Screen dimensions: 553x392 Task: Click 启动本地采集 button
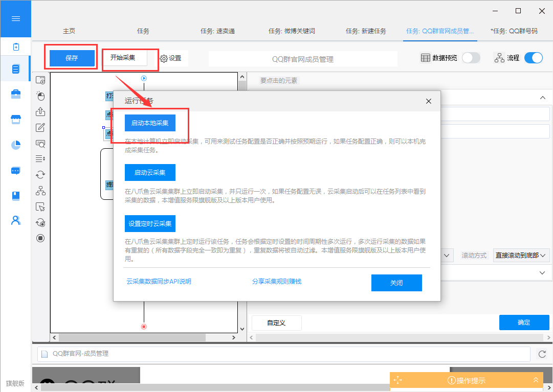[150, 123]
